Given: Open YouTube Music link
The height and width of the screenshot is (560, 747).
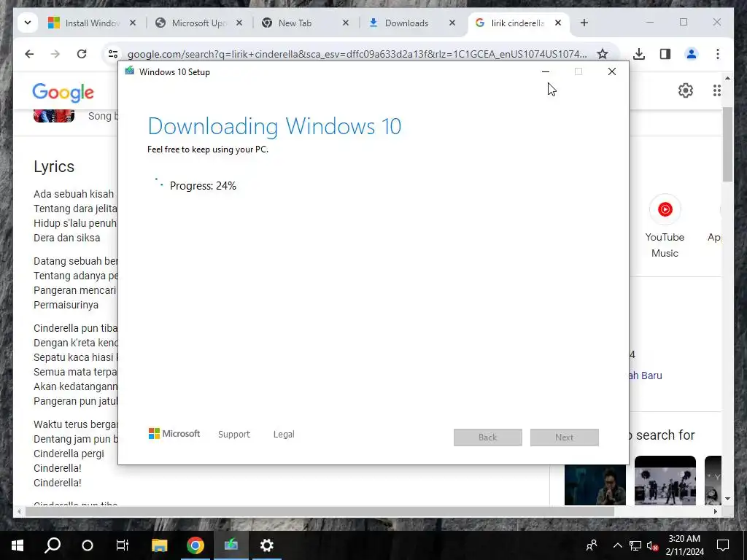Looking at the screenshot, I should pos(665,226).
